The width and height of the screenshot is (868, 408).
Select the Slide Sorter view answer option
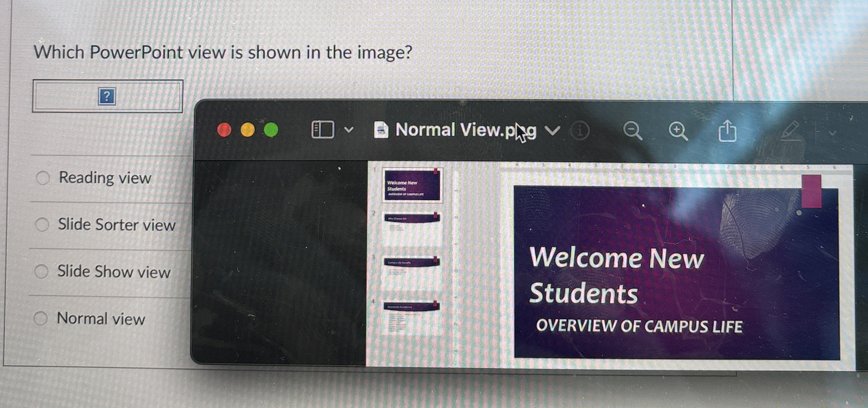[x=117, y=224]
